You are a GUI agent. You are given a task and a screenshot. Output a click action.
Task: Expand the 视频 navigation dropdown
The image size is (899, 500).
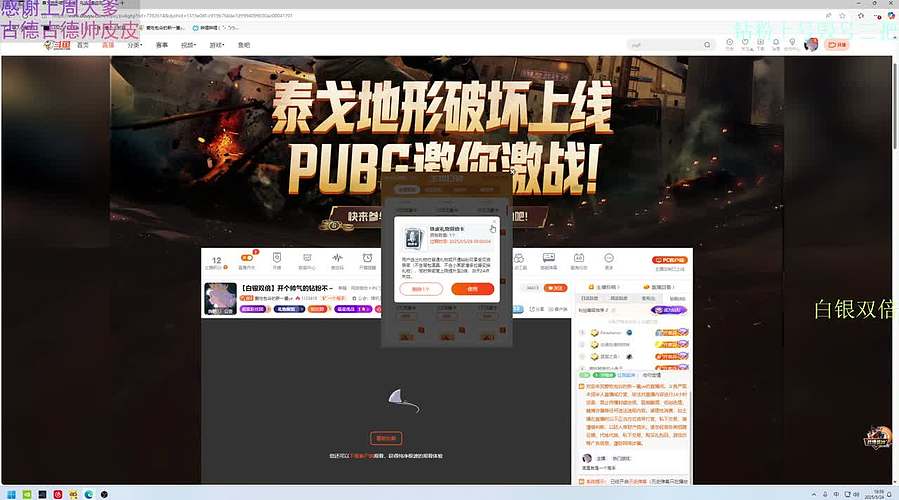[x=188, y=45]
